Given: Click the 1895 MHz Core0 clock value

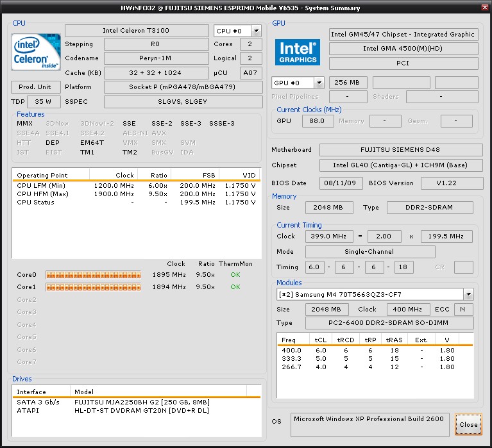Looking at the screenshot, I should tap(169, 274).
